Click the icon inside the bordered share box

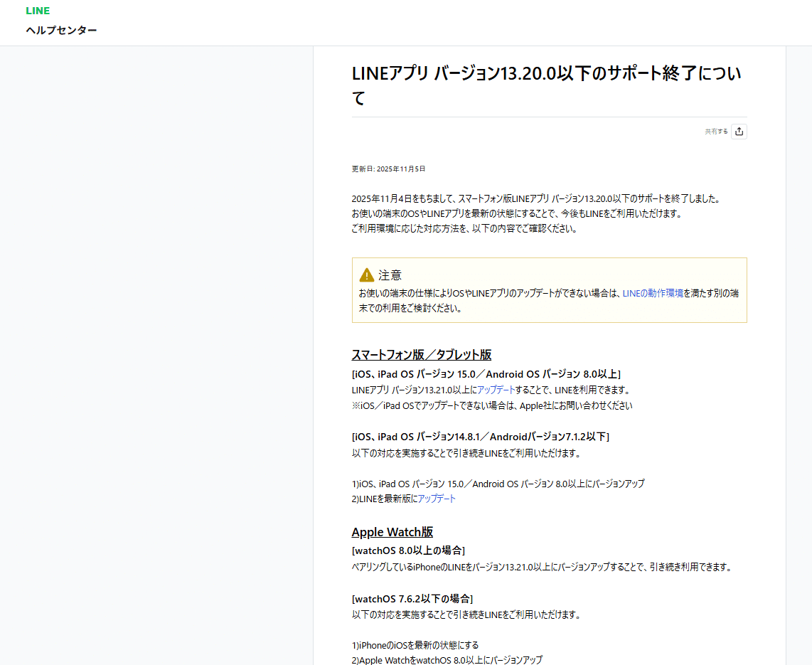(739, 131)
